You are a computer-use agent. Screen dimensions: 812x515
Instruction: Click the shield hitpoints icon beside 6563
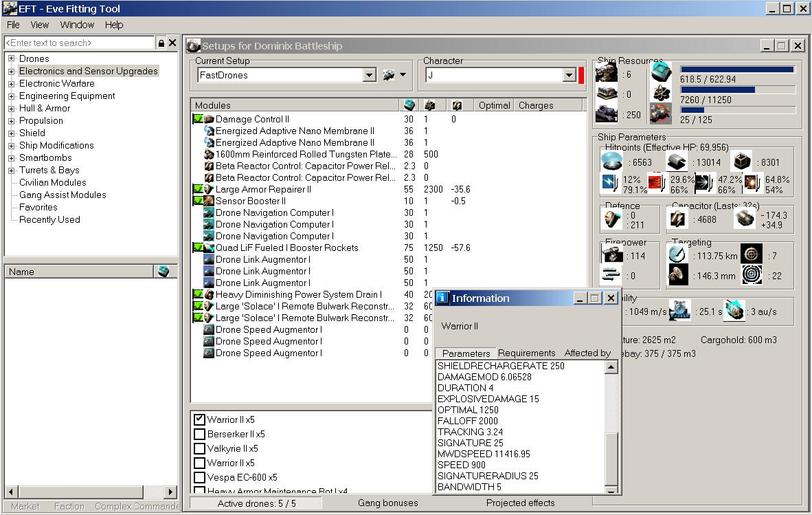pyautogui.click(x=611, y=161)
